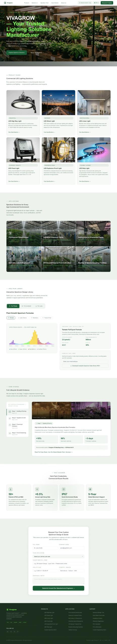The width and height of the screenshot is (117, 644).
Task: Open Reptiles & Special Breeding Facilities tile
Action: click(93, 259)
